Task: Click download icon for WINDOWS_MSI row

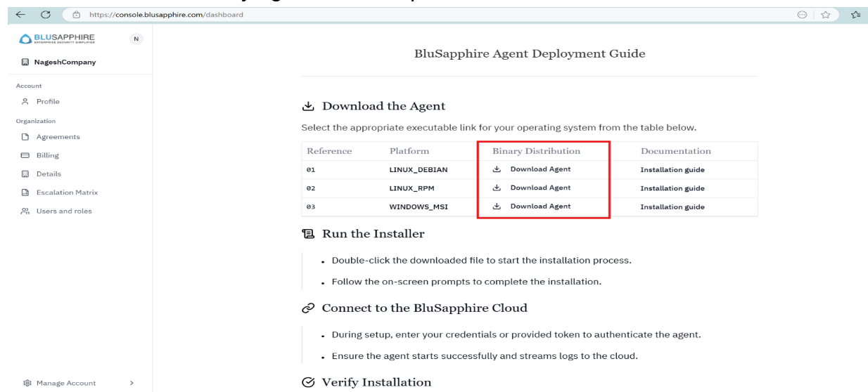Action: coord(497,207)
